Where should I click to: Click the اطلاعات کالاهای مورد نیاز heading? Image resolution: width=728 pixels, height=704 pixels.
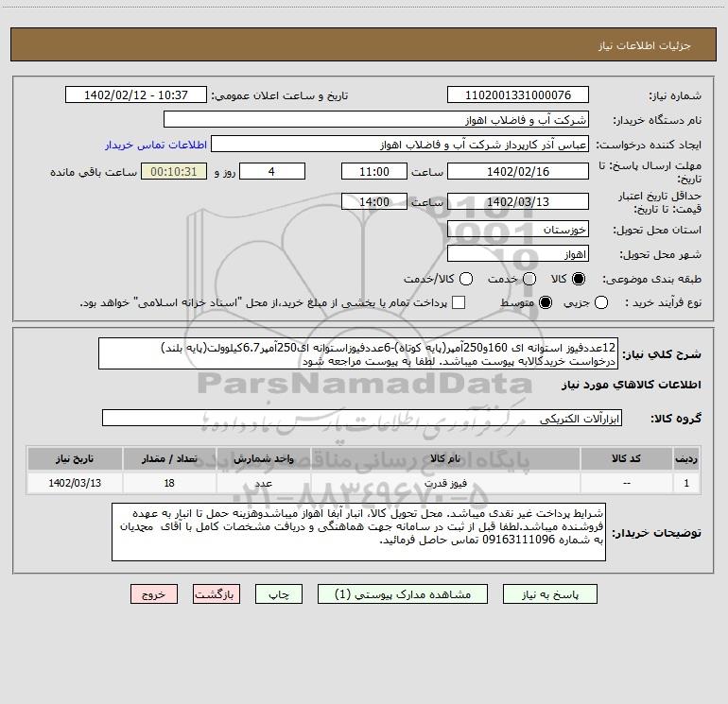coord(631,385)
